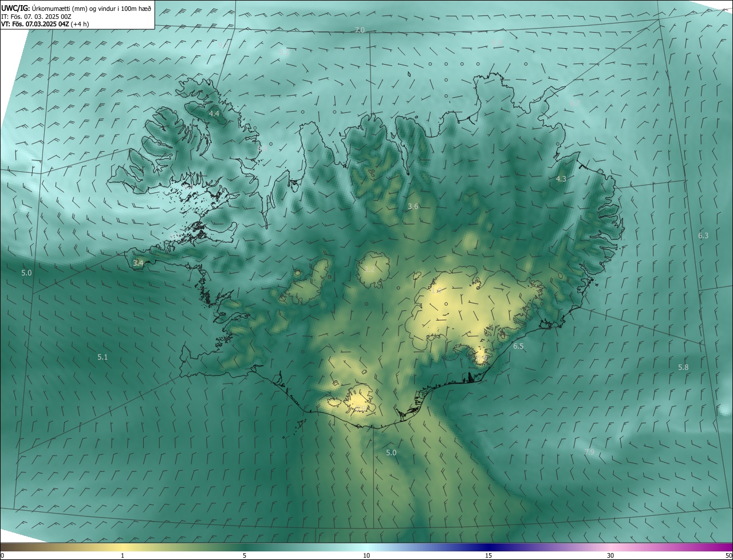Screen dimensions: 733x560
Task: Click the 3.6 value label inland
Action: click(413, 206)
